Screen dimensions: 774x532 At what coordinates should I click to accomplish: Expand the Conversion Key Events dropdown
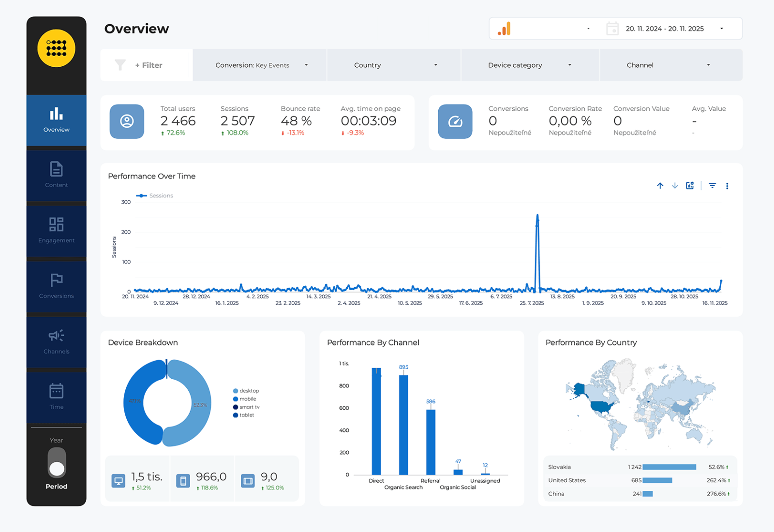[x=260, y=65]
